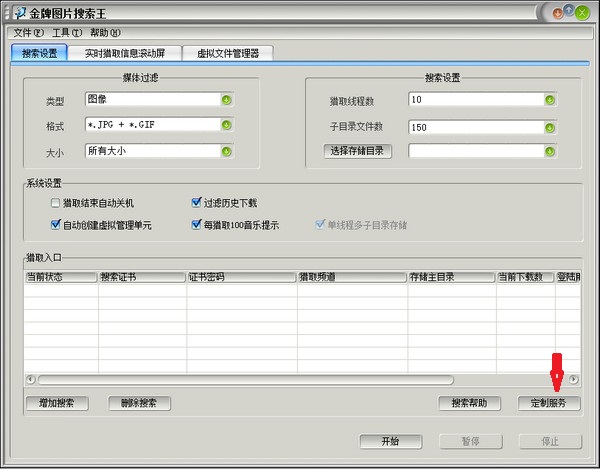This screenshot has height=470, width=600.
Task: Open the 格式 dropdown green arrow
Action: pyautogui.click(x=227, y=125)
